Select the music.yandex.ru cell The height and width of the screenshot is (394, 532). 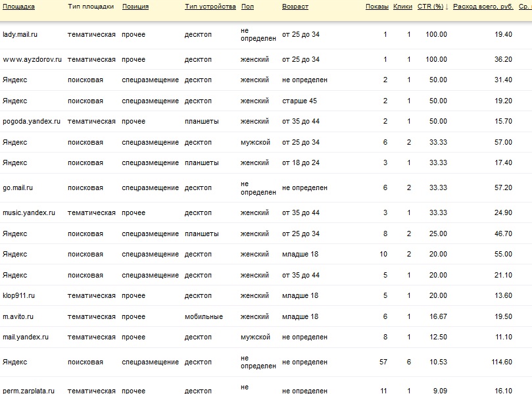tap(29, 212)
